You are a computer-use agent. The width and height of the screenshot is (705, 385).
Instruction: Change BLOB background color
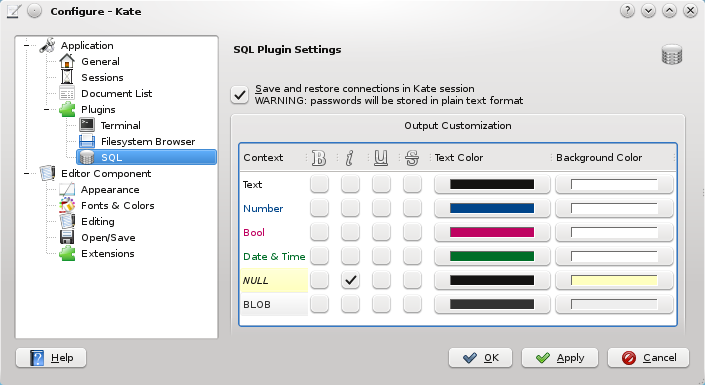click(x=614, y=304)
